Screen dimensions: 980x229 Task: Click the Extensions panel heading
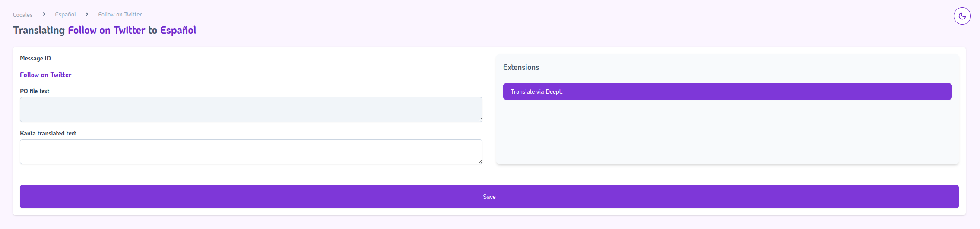521,67
